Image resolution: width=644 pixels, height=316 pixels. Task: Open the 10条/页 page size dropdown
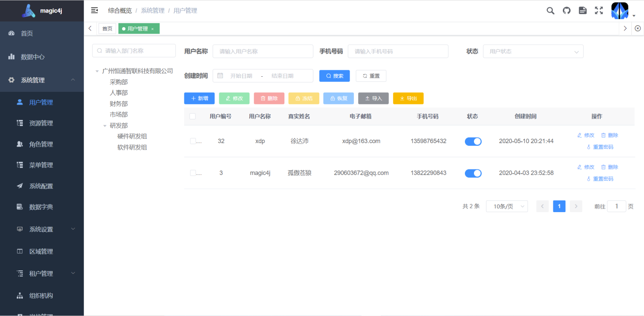tap(507, 206)
